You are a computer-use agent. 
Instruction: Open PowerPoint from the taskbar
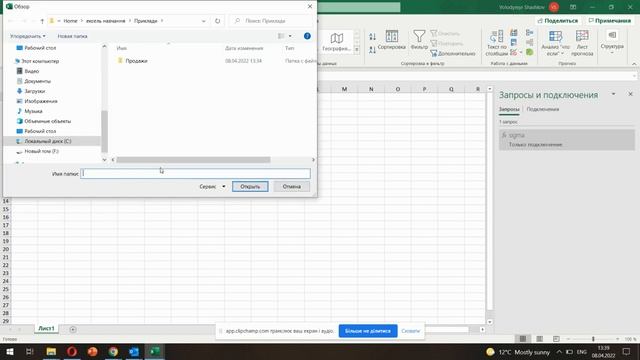click(93, 352)
